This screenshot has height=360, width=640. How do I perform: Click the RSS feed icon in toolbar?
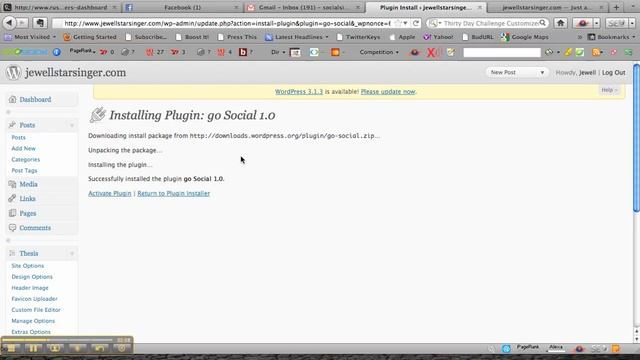tap(596, 52)
